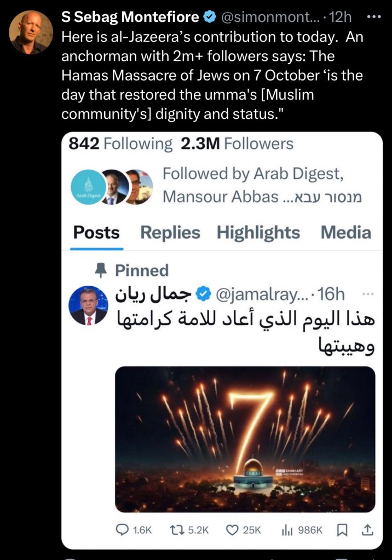The height and width of the screenshot is (560, 392).
Task: Click the pinned post profile avatar
Action: (88, 305)
